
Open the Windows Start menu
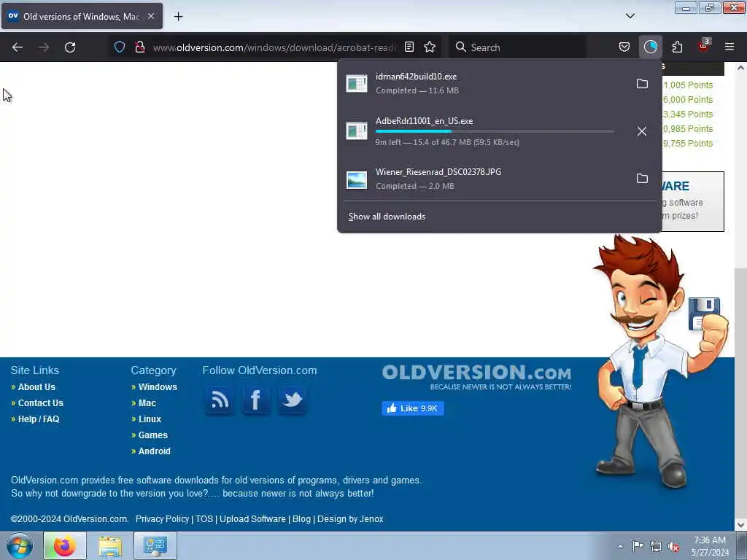pyautogui.click(x=20, y=545)
